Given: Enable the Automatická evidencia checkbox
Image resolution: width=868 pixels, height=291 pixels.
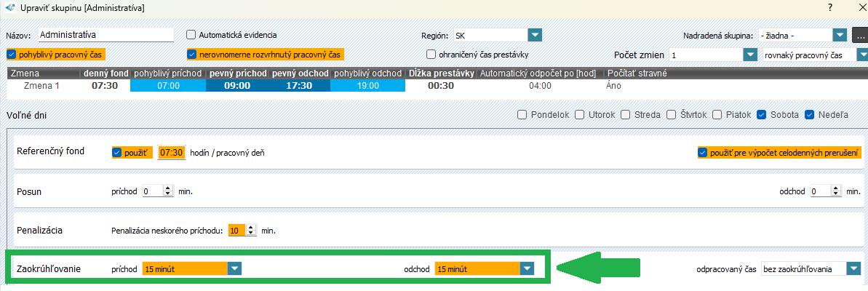Looking at the screenshot, I should click(192, 35).
